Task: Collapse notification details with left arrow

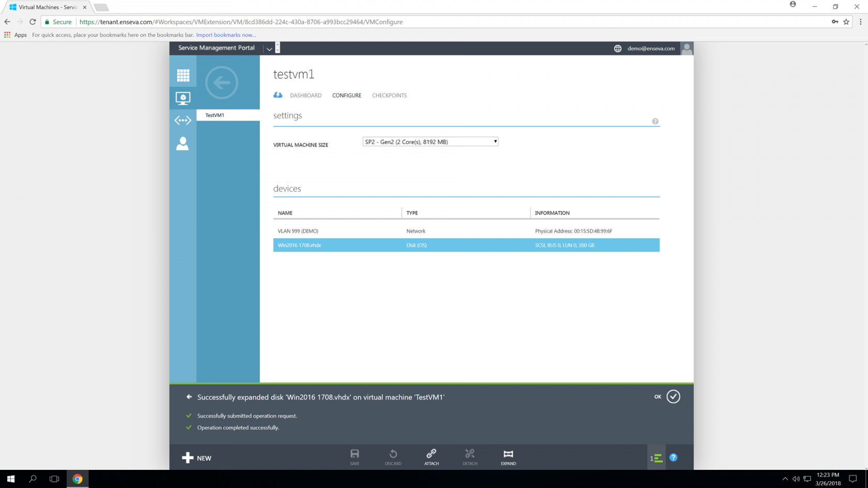Action: pos(189,397)
